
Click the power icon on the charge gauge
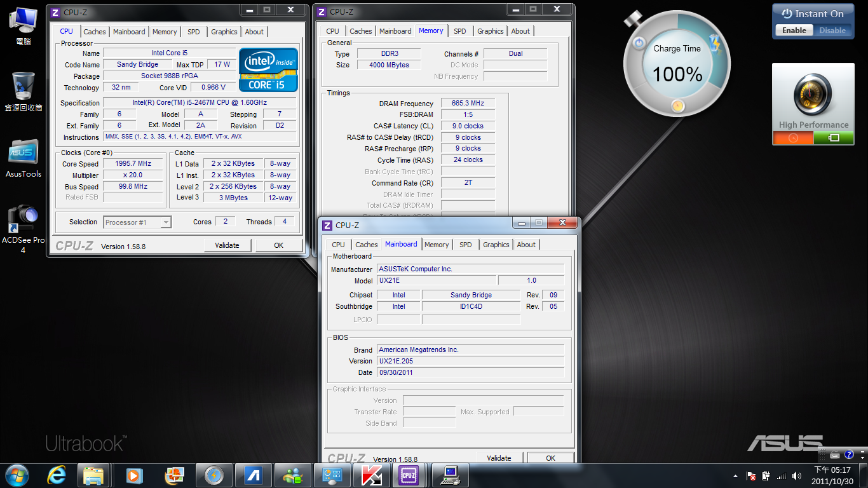pyautogui.click(x=640, y=44)
